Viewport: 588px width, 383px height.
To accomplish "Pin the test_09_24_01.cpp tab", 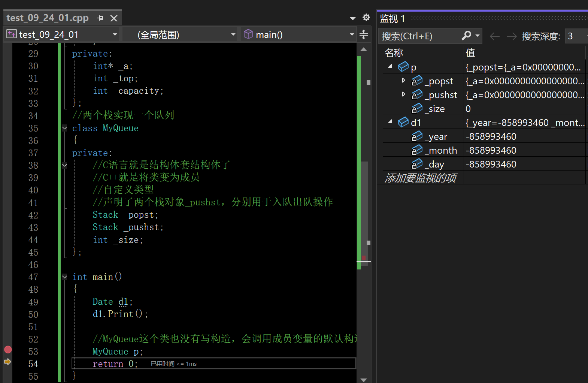I will (x=100, y=18).
